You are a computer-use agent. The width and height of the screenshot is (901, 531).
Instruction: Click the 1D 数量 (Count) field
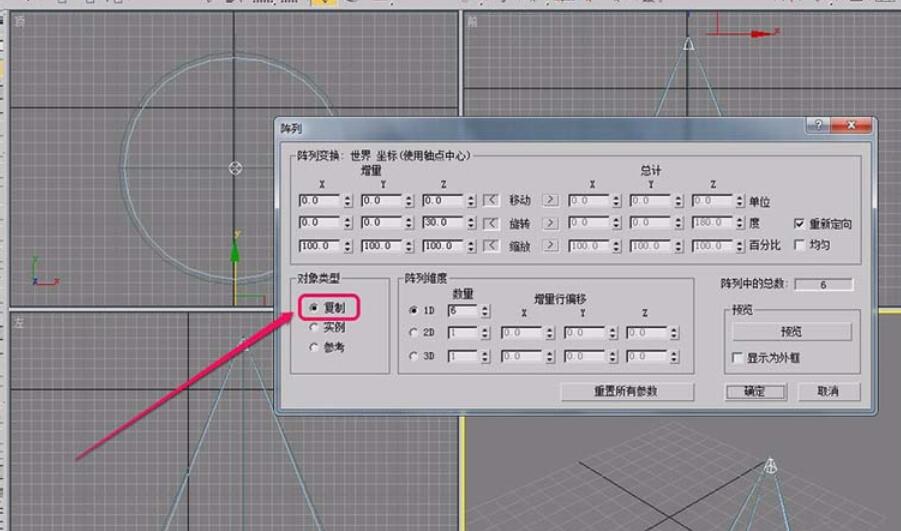[x=463, y=311]
